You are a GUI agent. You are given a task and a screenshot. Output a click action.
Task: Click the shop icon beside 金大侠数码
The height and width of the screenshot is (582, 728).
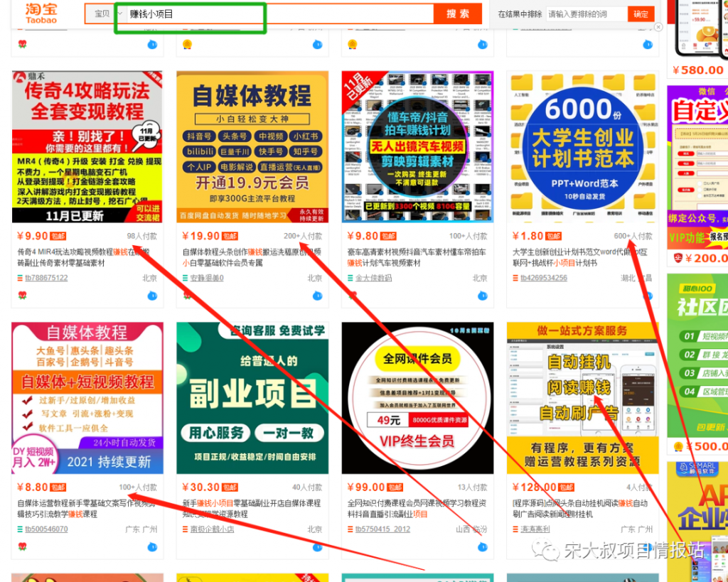click(x=350, y=278)
